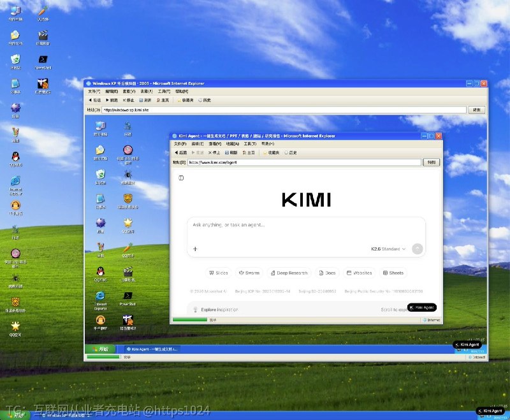Image resolution: width=510 pixels, height=420 pixels.
Task: Launch QQ2005 penguin on outer desktop
Action: coord(15,157)
